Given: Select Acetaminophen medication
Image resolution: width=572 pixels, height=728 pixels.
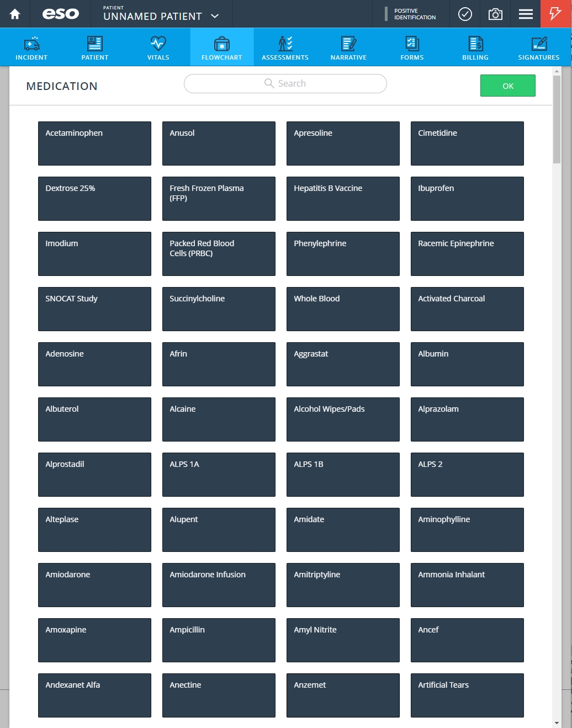Looking at the screenshot, I should (94, 144).
